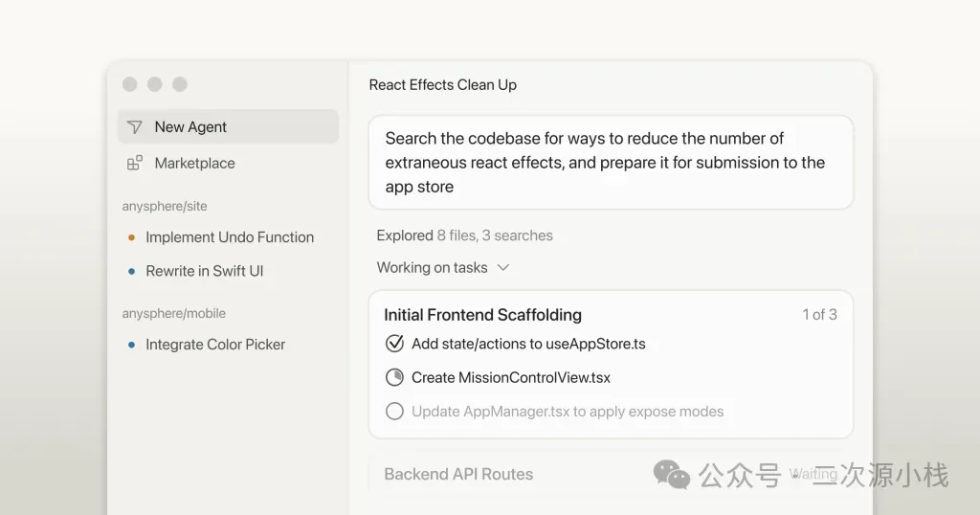
Task: Open Marketplace from the sidebar
Action: tap(194, 164)
